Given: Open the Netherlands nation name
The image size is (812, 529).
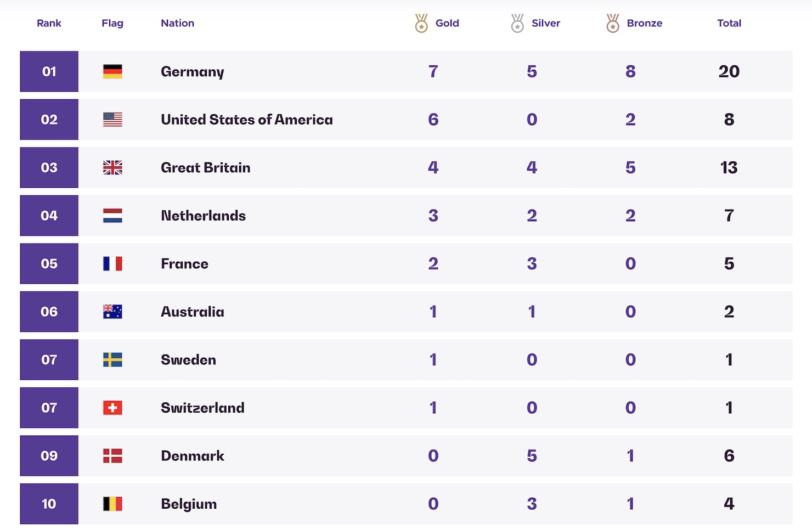Looking at the screenshot, I should (203, 216).
